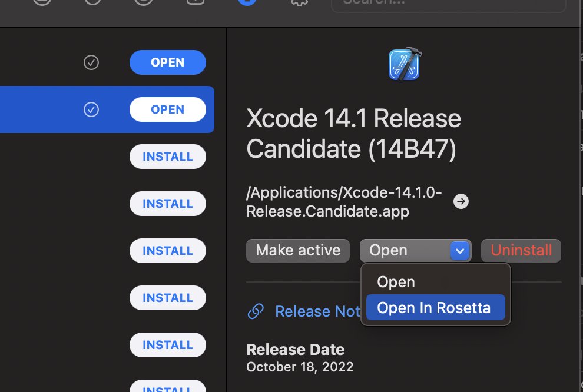
Task: Expand the Open button's blue chevron
Action: 460,251
